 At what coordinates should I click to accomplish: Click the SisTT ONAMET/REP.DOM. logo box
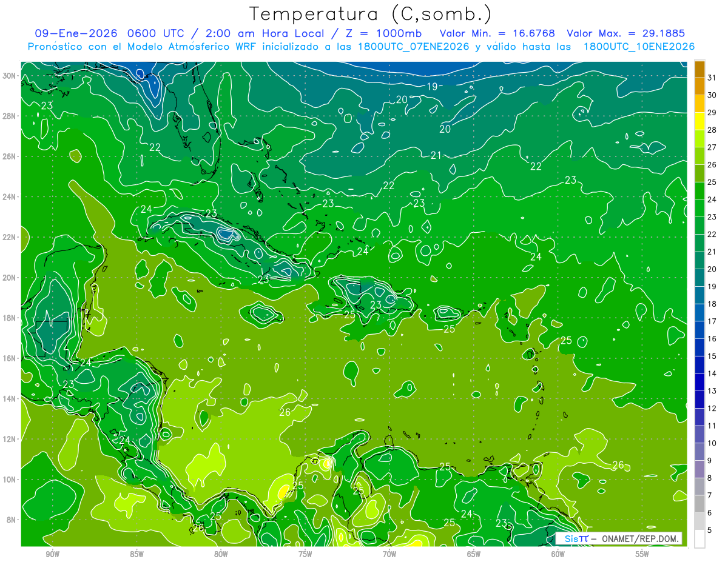pos(619,538)
